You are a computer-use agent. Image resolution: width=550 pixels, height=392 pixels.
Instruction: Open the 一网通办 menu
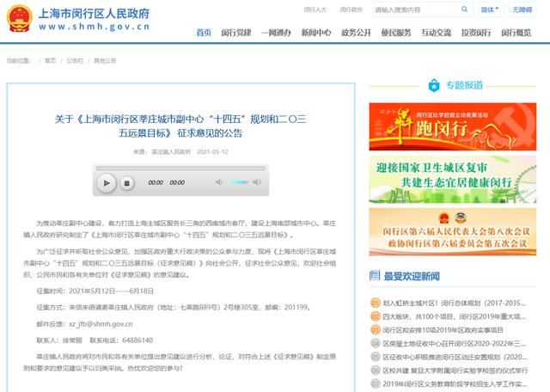[x=277, y=33]
